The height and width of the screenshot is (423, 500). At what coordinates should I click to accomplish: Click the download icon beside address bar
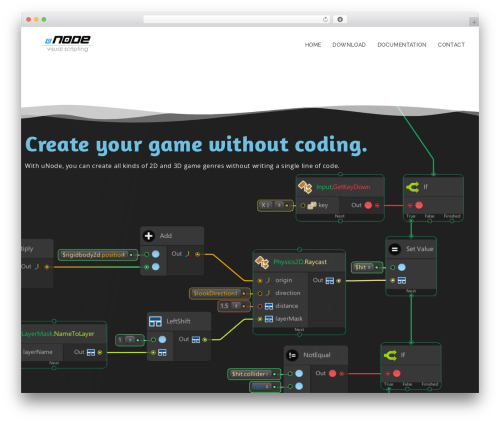click(x=340, y=19)
